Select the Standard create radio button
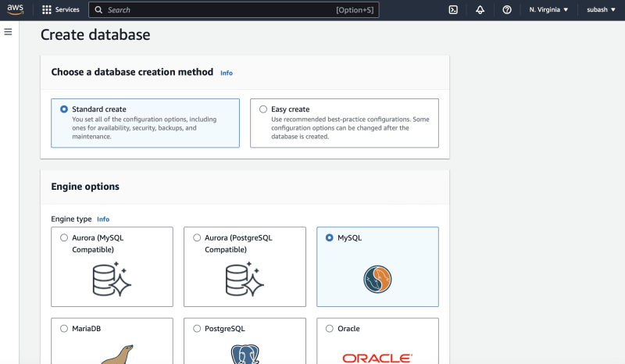Image resolution: width=625 pixels, height=364 pixels. 64,109
